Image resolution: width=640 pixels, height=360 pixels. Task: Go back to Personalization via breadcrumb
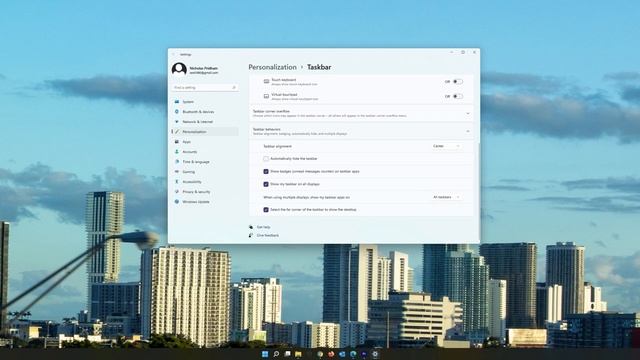(272, 67)
